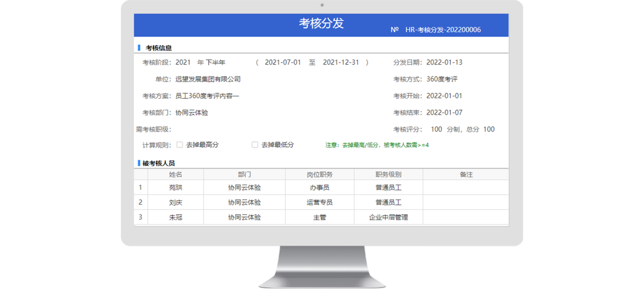Click document number HR-考核分发-202200006
Viewport: 644px width, 289px height.
pos(443,30)
